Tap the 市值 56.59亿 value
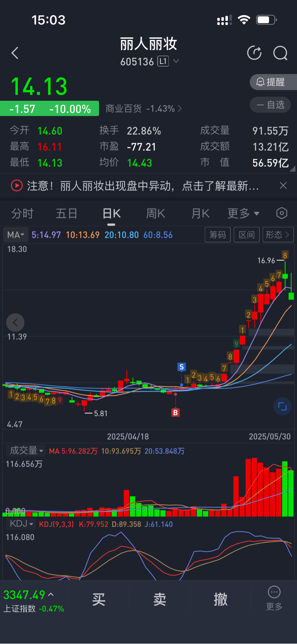 (x=271, y=163)
